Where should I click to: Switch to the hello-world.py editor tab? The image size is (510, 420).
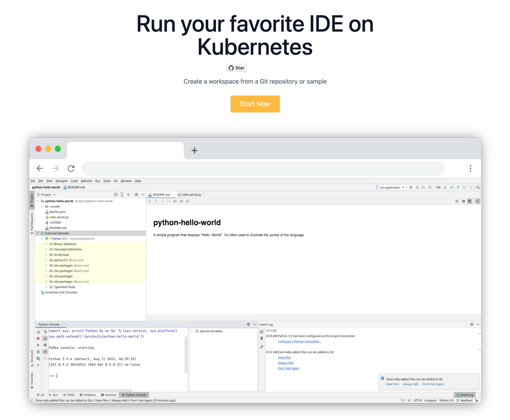click(191, 195)
